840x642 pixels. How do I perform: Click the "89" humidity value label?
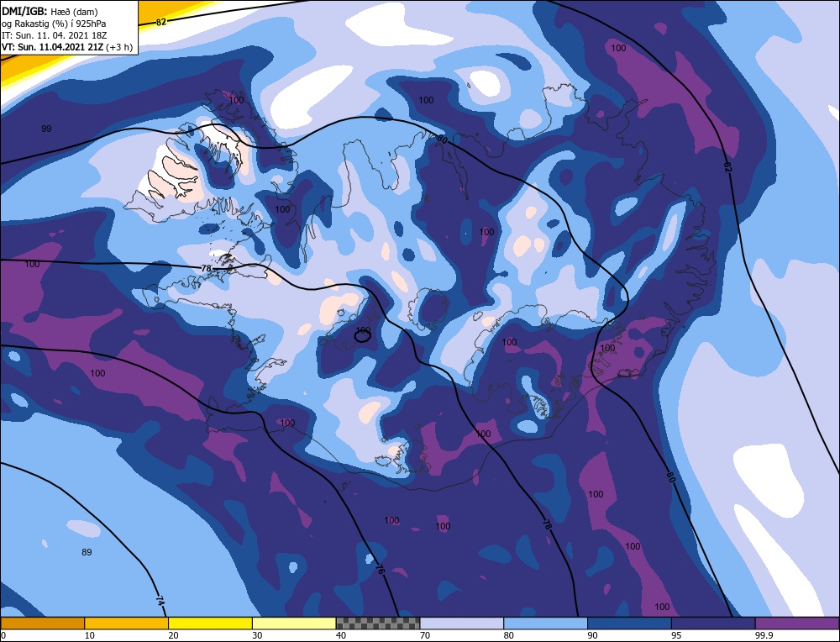(87, 552)
